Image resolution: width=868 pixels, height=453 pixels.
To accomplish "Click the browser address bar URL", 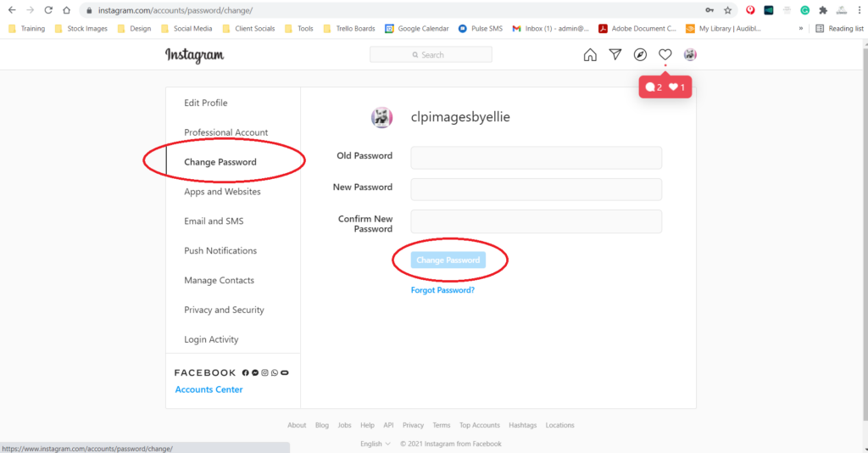I will (x=175, y=10).
